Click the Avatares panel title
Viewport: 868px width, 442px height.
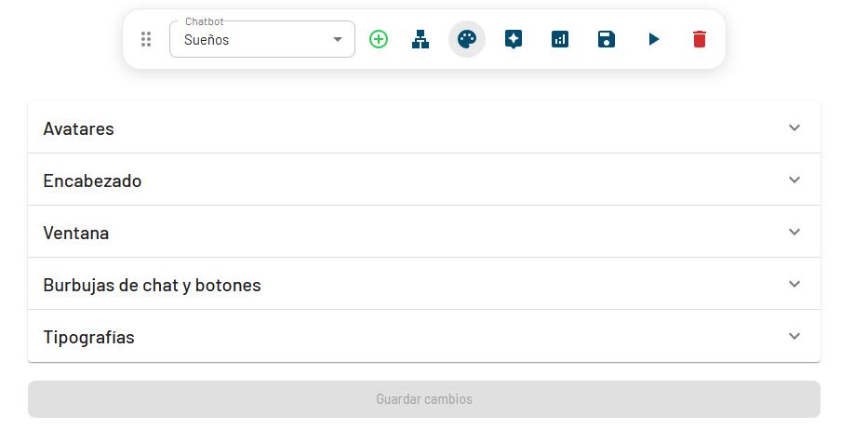[79, 128]
